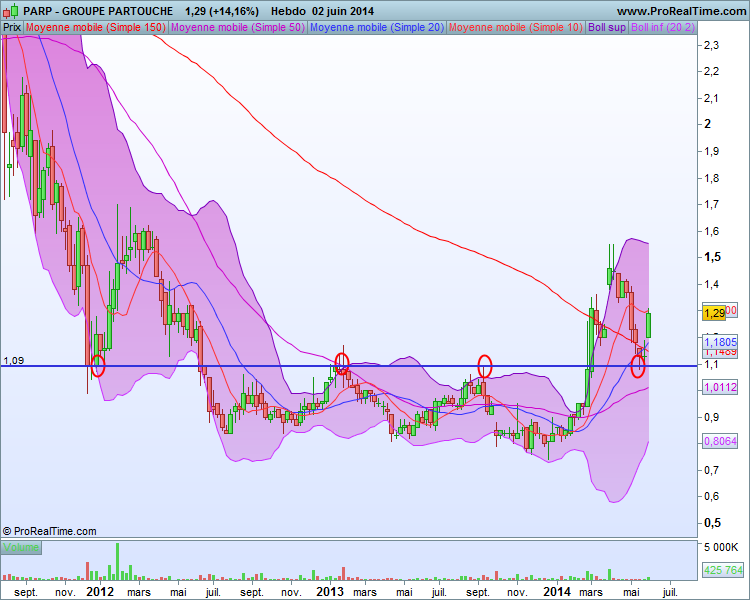Viewport: 750px width, 600px height.
Task: Click the 0,5 price scale label
Action: (712, 523)
